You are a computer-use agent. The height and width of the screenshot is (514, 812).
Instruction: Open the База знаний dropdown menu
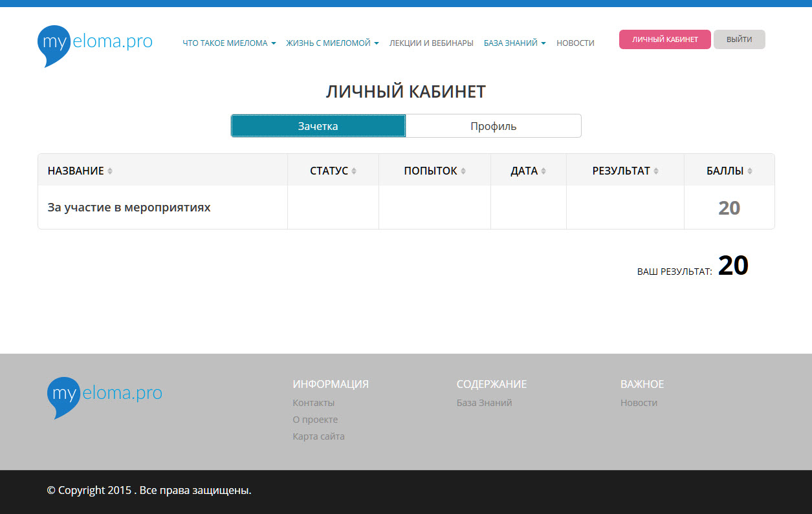click(514, 43)
